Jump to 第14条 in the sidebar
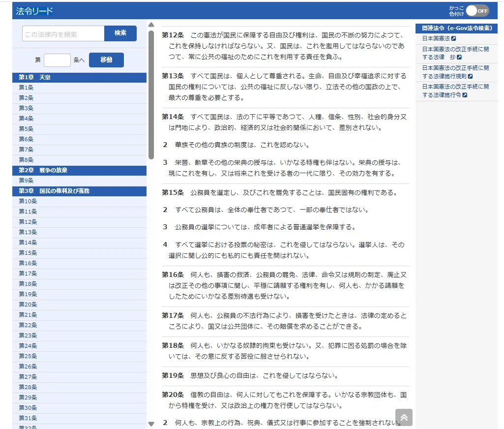 point(79,243)
